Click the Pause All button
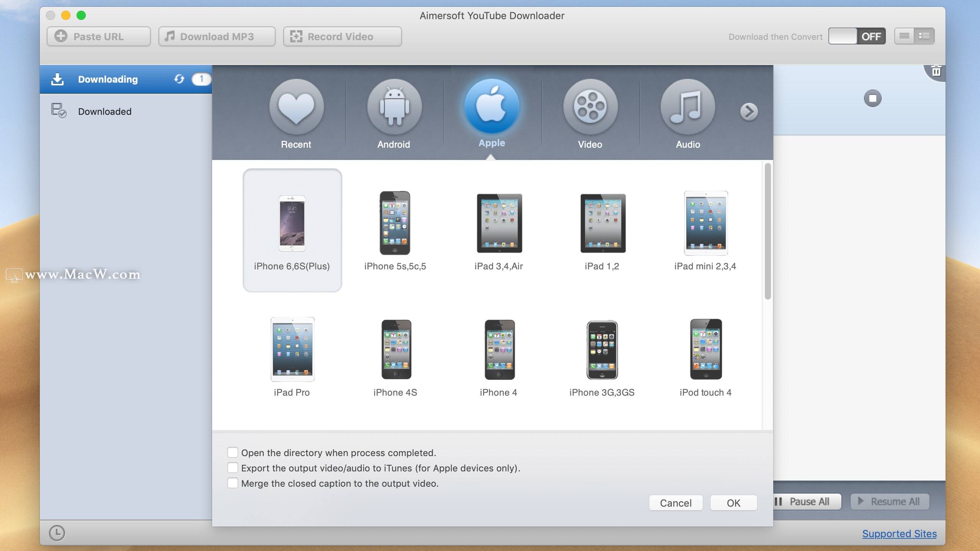Viewport: 980px width, 551px height. 807,502
